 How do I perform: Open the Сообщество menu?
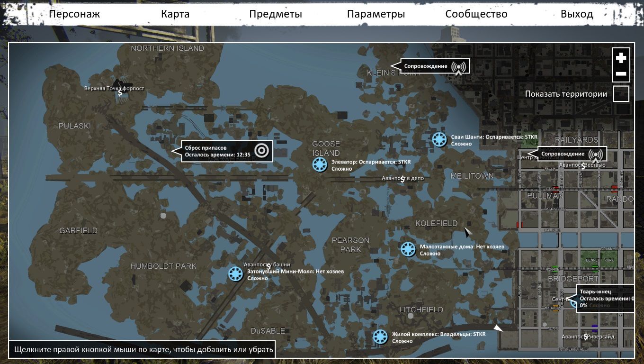476,14
